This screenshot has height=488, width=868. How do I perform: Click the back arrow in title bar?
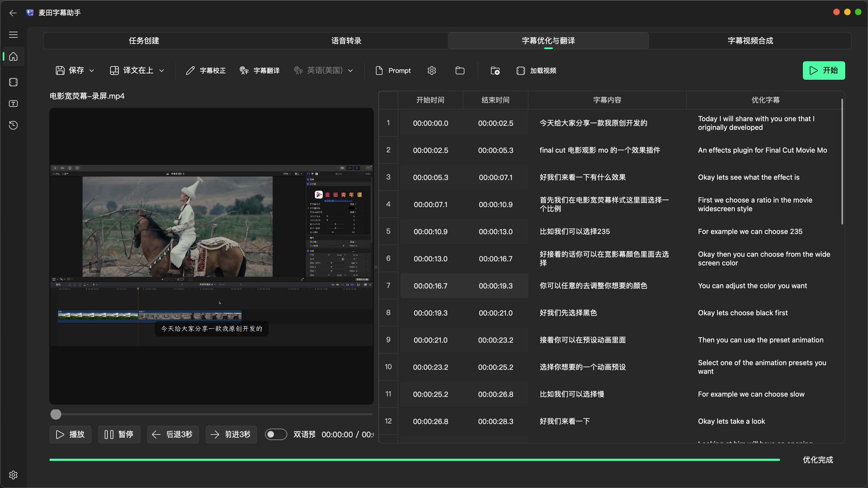click(x=13, y=13)
